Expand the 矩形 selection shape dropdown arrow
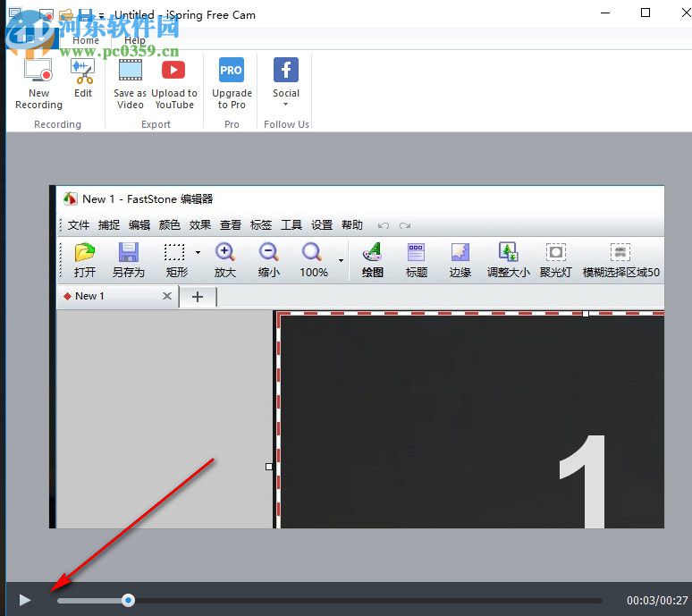Viewport: 692px width, 616px height. coord(198,252)
